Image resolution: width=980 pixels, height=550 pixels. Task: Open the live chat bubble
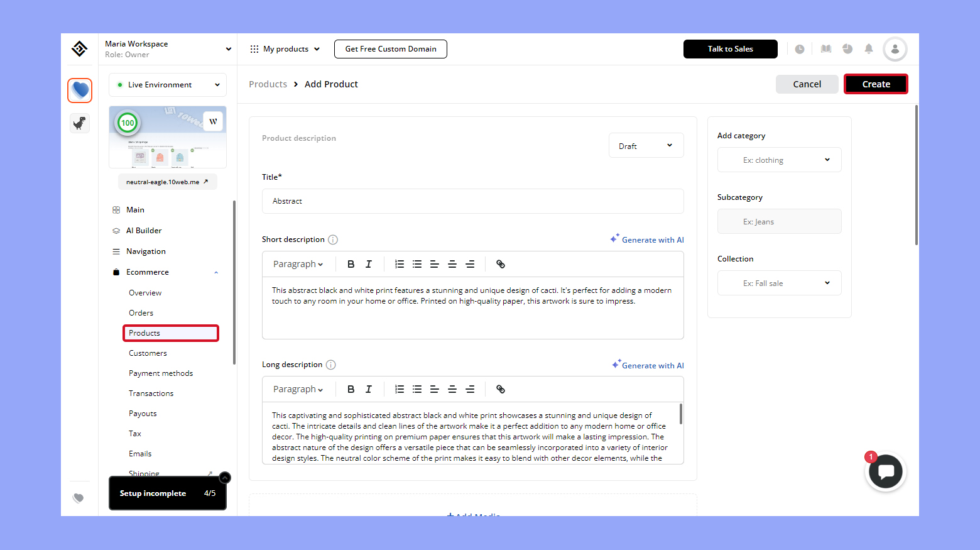(886, 471)
